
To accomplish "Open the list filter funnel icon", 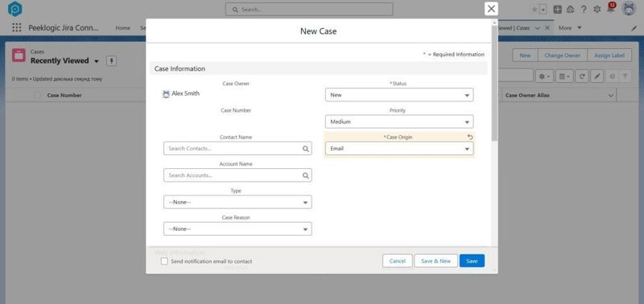I will 625,76.
